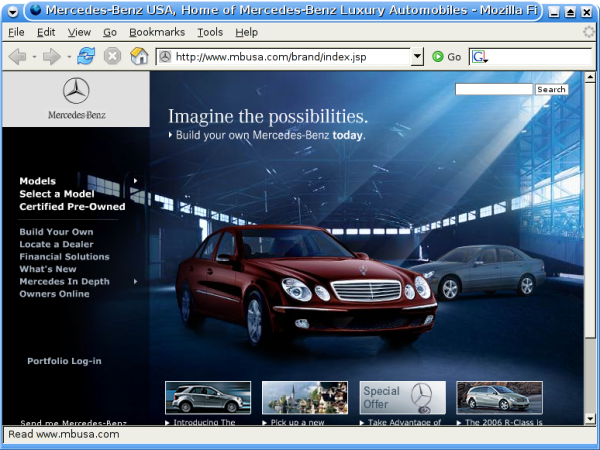Click Build your own Mercedes-Benz today link

point(267,135)
